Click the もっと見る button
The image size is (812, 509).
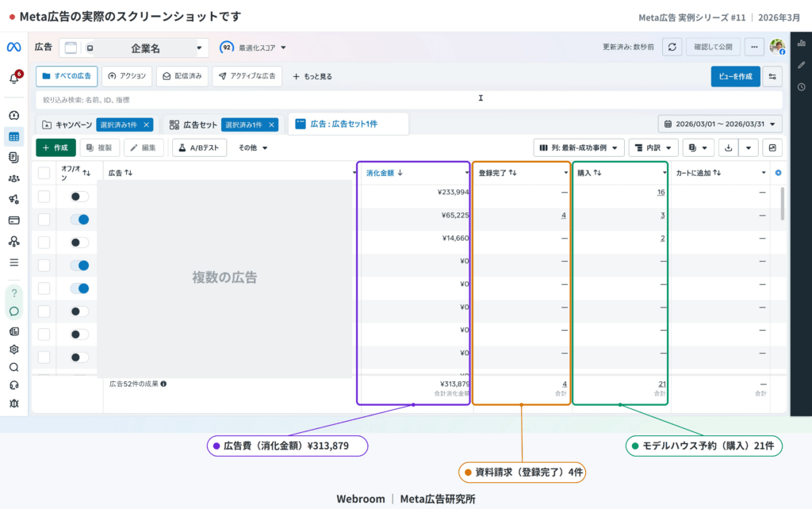312,77
